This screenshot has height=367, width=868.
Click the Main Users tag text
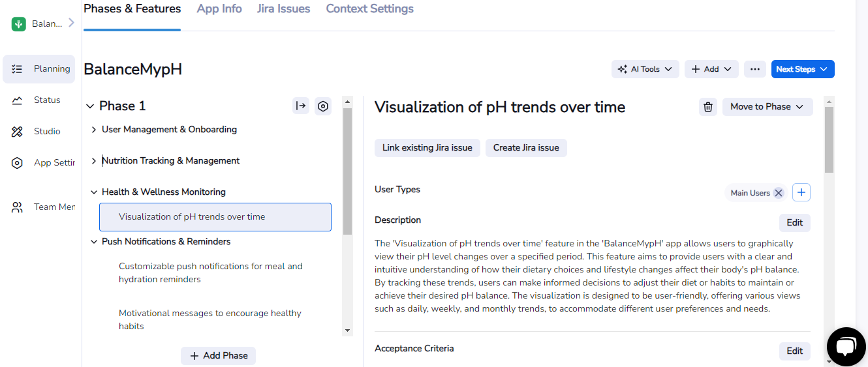click(750, 193)
